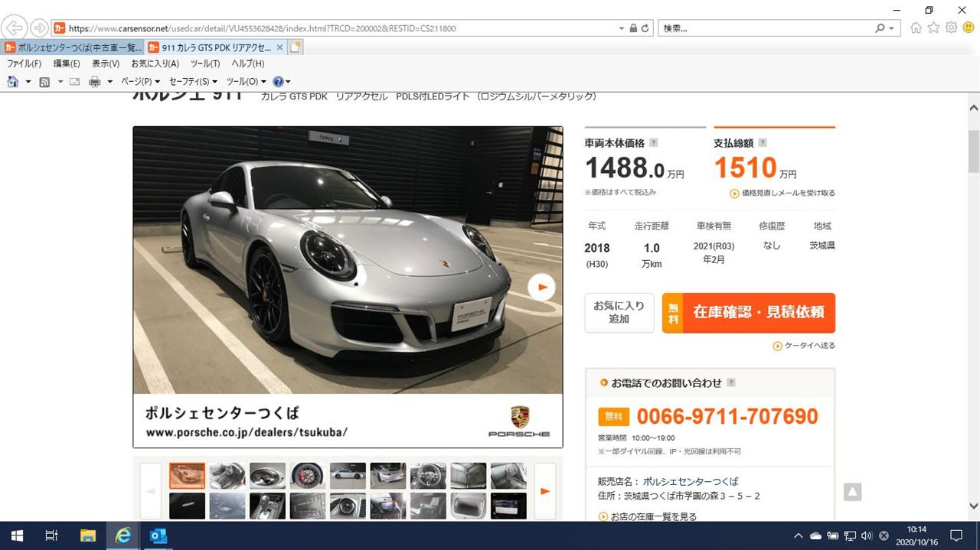Click the ケータイへ送る link
980x550 pixels.
click(804, 346)
